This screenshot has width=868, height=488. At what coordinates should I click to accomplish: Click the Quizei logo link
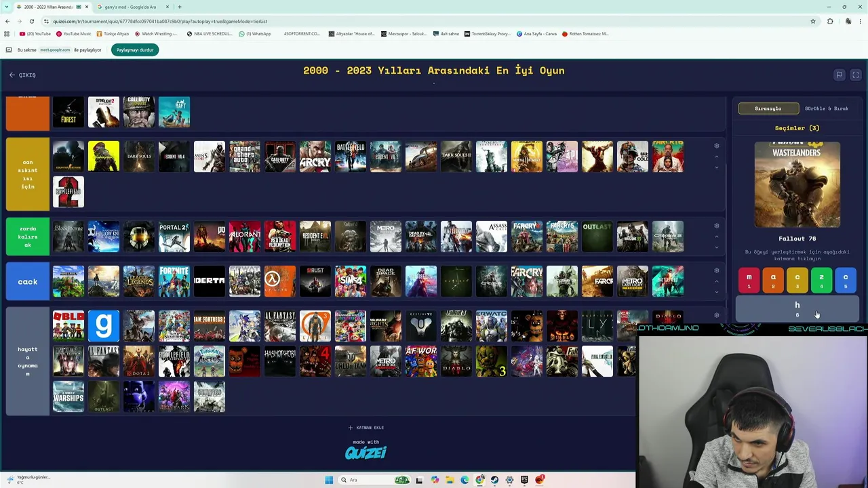[x=366, y=453]
